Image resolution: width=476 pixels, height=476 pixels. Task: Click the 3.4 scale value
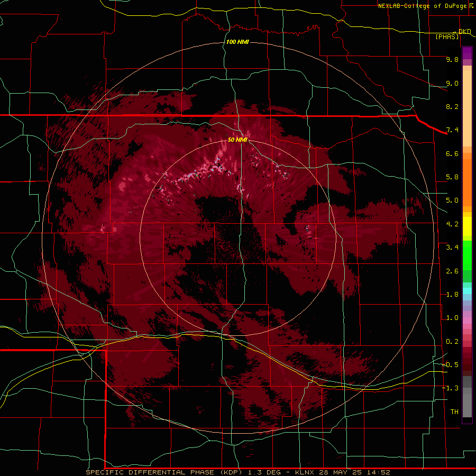[452, 248]
